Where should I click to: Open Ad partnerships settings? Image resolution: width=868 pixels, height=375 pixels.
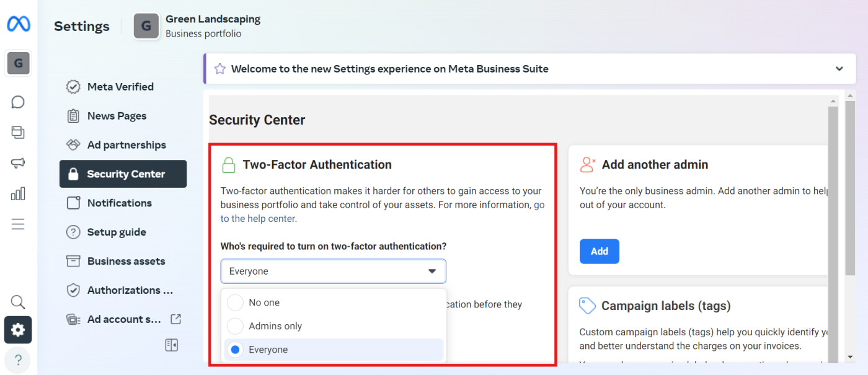coord(123,145)
